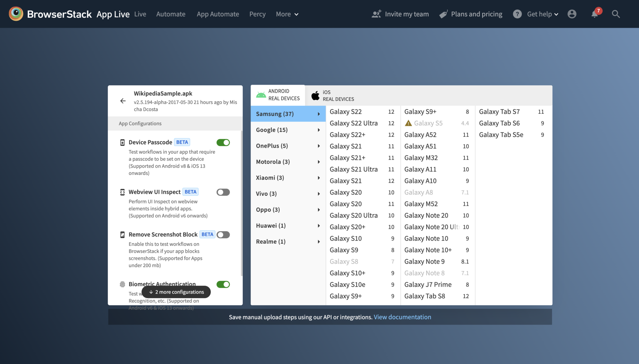Click the back arrow next to WikipediaSample.apk
The width and height of the screenshot is (639, 364).
tap(123, 101)
